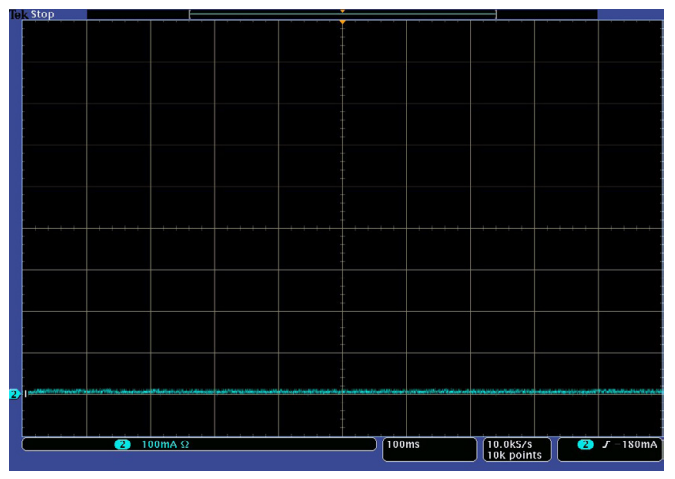Click the 100mA vertical scale readout
Viewport: 675px width, 479px height.
[x=159, y=445]
